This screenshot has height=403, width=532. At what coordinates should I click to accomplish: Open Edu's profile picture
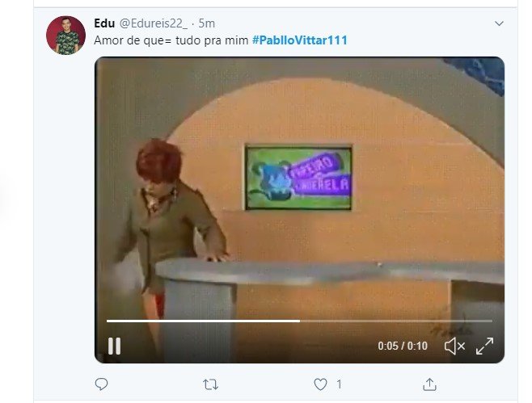65,36
